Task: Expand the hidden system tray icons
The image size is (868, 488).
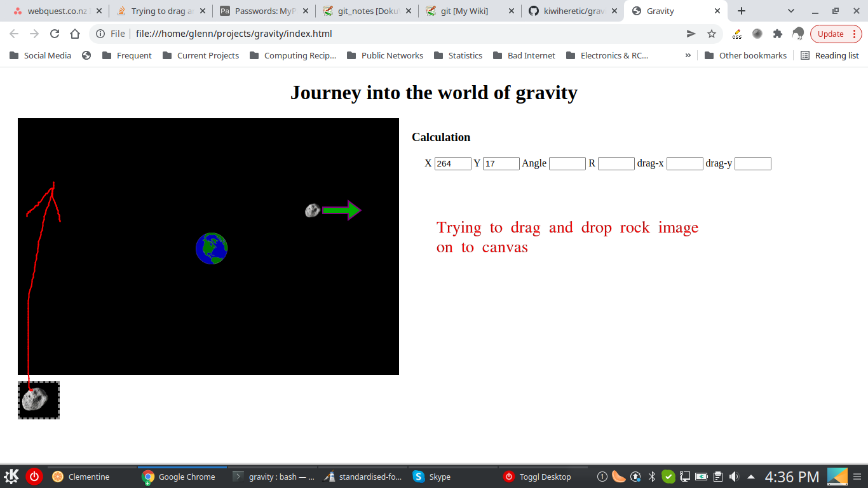Action: [750, 477]
